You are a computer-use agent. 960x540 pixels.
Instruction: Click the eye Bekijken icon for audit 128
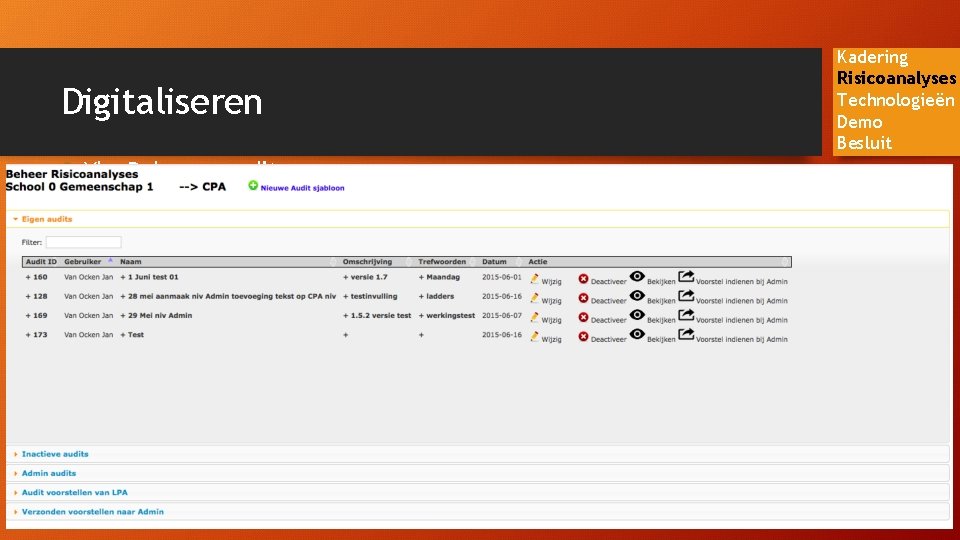(637, 296)
